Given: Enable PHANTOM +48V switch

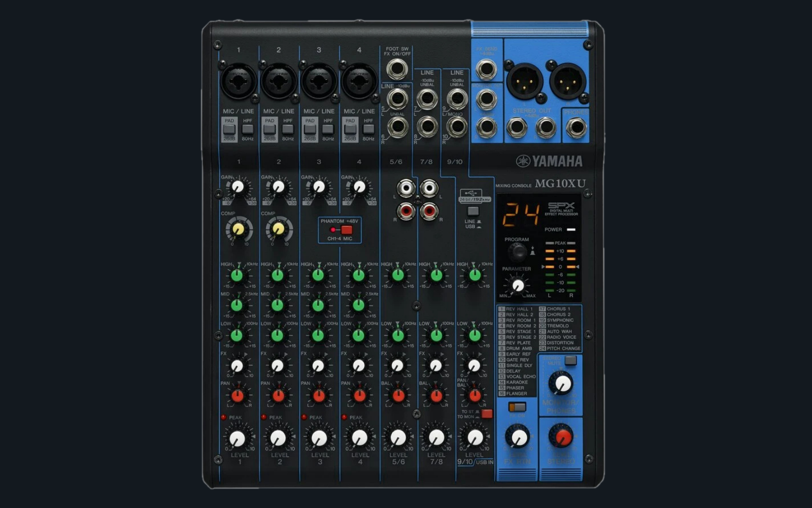Looking at the screenshot, I should click(347, 230).
